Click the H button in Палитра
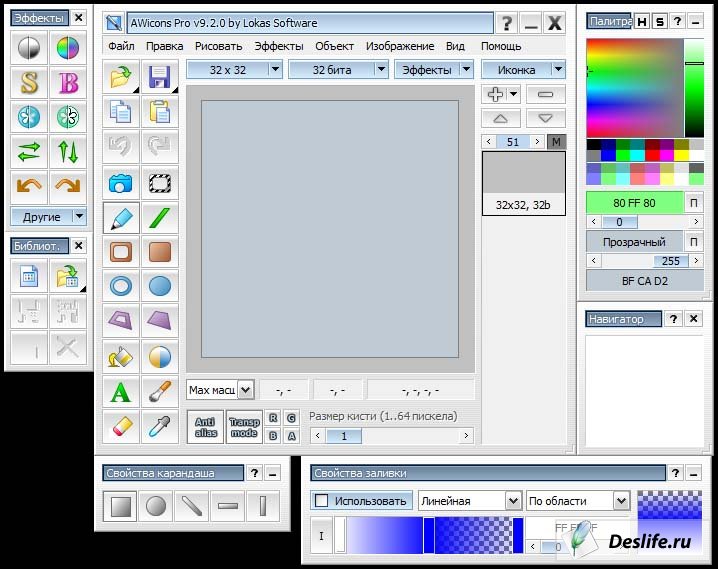Screen dimensions: 718x569 [642, 22]
